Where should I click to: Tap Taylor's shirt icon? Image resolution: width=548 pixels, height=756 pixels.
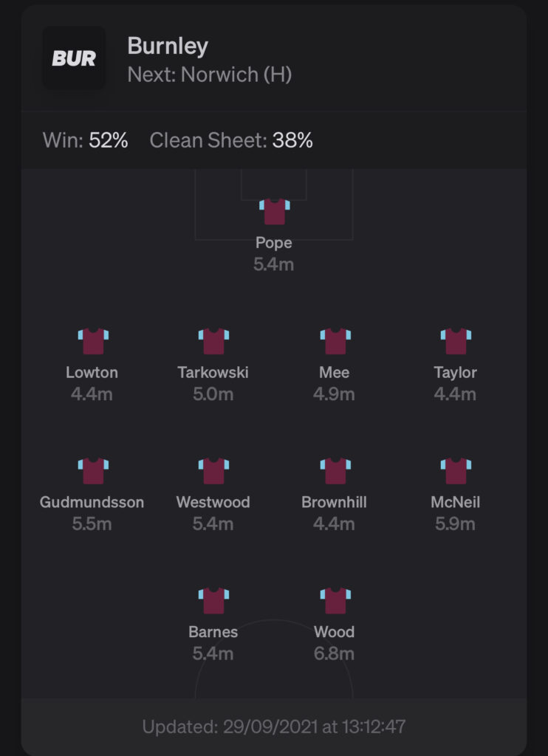tap(456, 341)
